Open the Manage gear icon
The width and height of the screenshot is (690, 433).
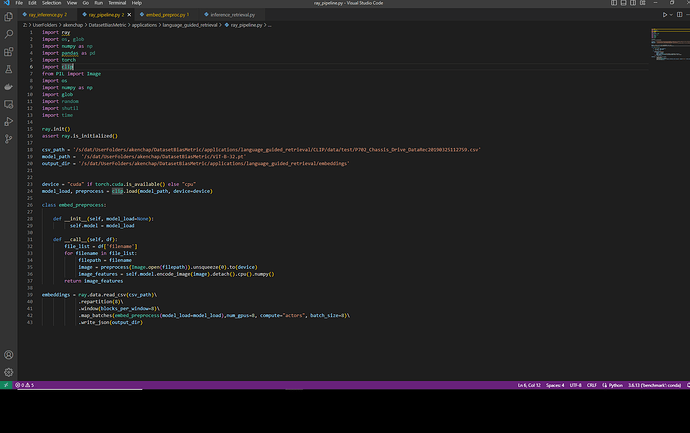coord(8,372)
